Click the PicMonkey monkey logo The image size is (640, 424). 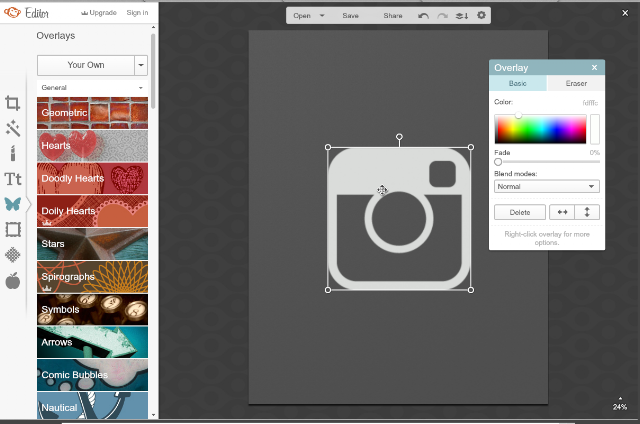12,13
